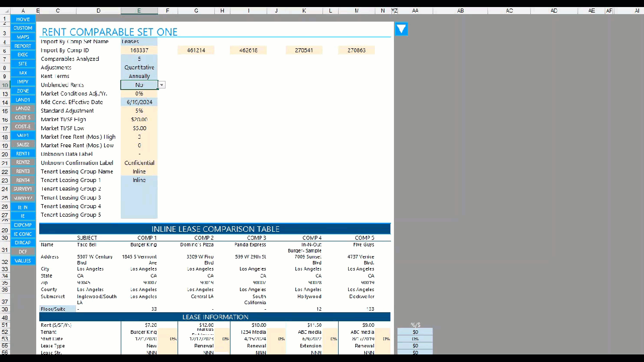644x362 pixels.
Task: Switch to the RENT2 sidebar button
Action: tap(23, 162)
